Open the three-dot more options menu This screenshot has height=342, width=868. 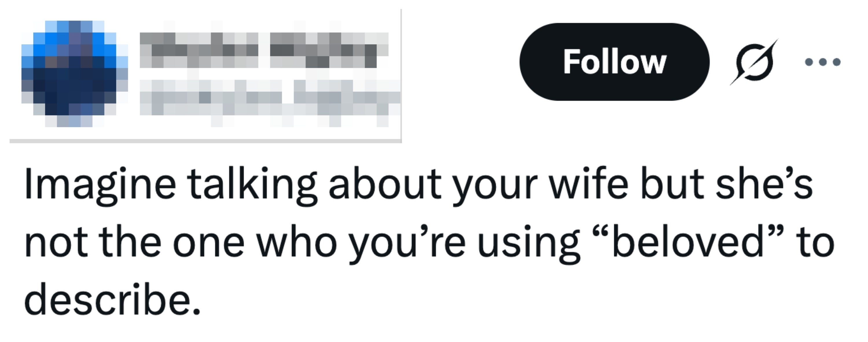tap(823, 62)
